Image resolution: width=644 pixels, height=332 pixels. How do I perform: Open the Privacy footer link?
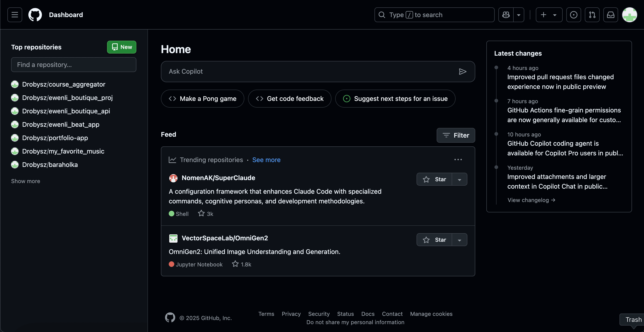coord(291,314)
